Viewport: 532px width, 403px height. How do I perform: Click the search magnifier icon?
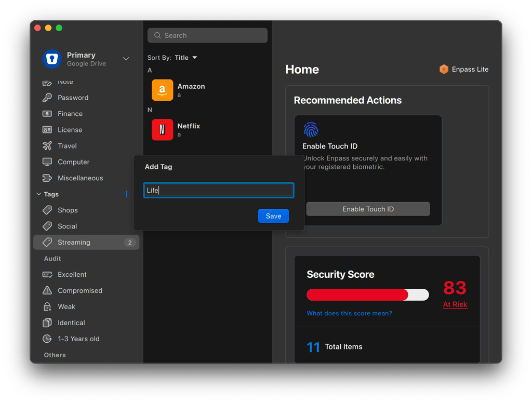(157, 35)
